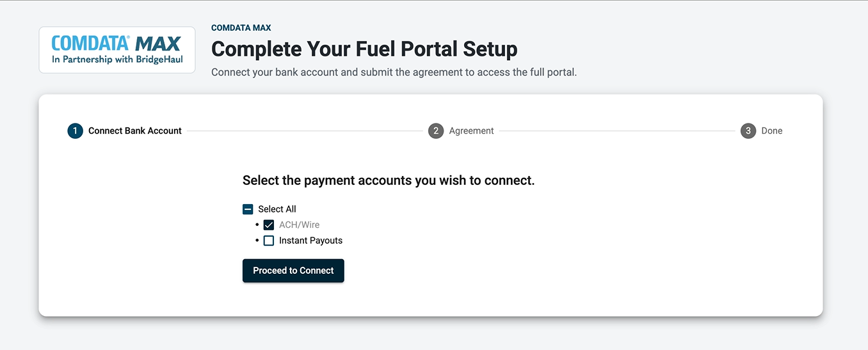
Task: Click the step 3 circle icon
Action: pos(748,131)
